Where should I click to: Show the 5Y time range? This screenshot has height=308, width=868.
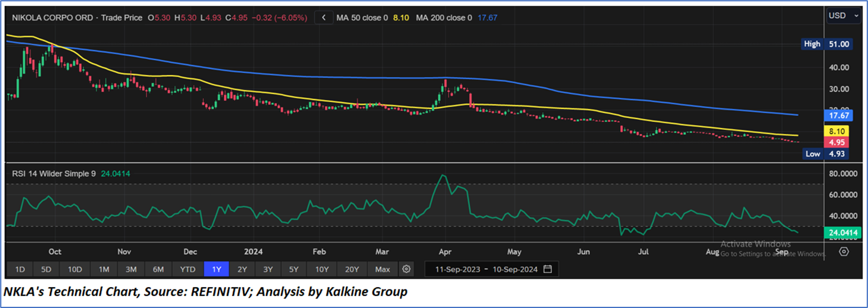tap(294, 269)
